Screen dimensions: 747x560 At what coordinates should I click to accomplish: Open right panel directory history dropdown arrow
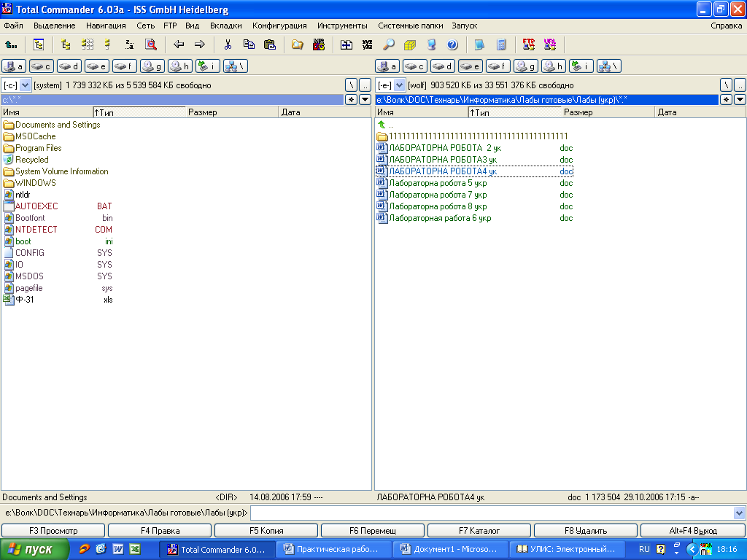coord(740,99)
